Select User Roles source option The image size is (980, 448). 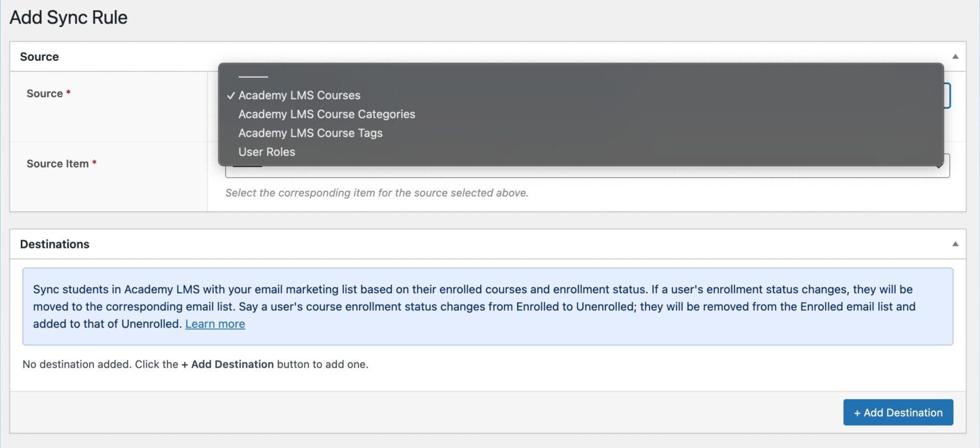580,152
